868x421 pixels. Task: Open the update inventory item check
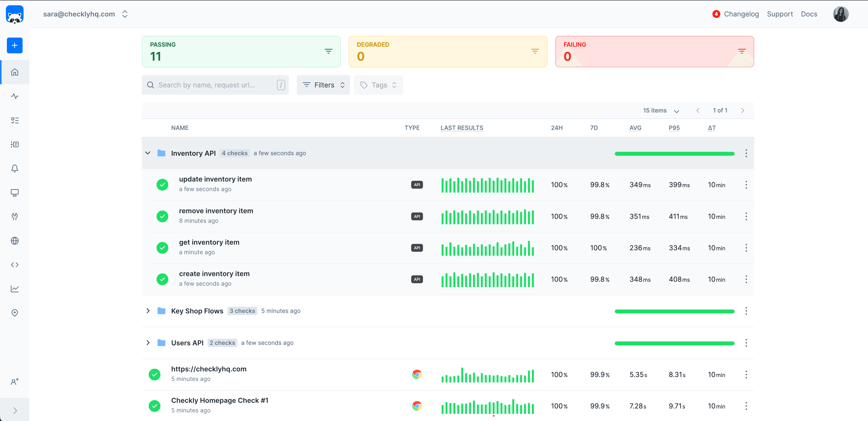pyautogui.click(x=215, y=179)
